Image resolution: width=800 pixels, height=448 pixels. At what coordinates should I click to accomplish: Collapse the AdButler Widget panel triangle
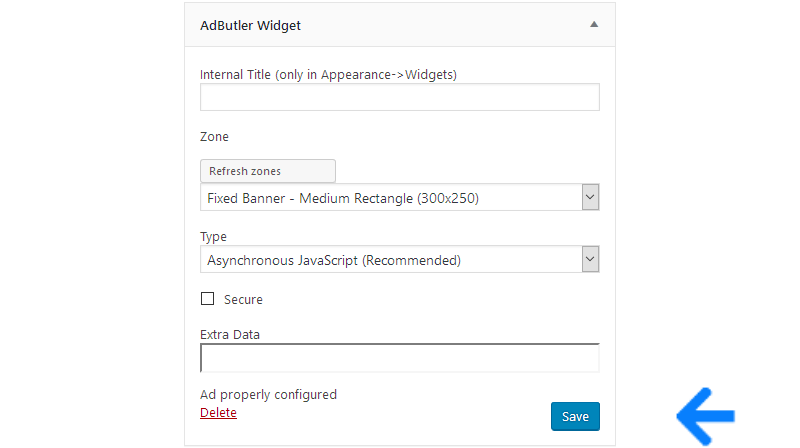pyautogui.click(x=594, y=24)
